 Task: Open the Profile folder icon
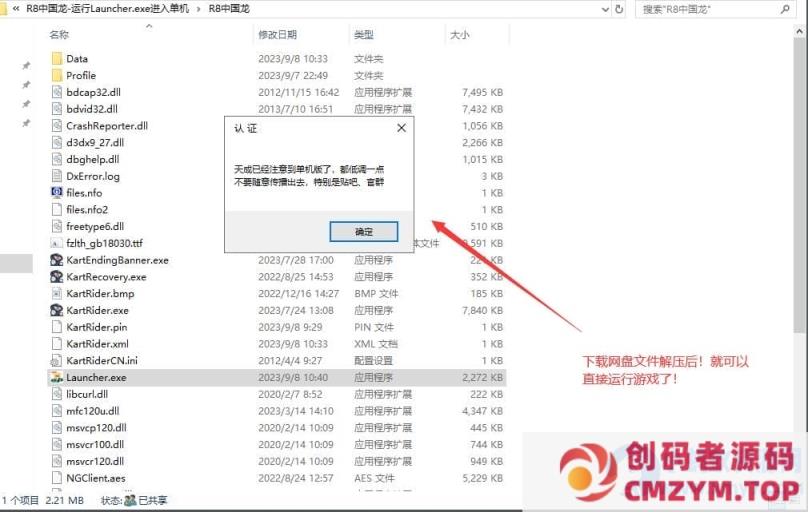click(57, 76)
